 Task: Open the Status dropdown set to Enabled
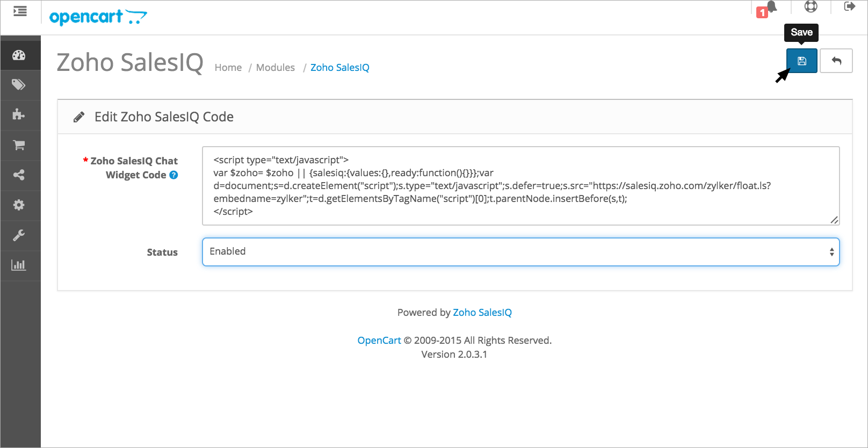click(x=520, y=252)
